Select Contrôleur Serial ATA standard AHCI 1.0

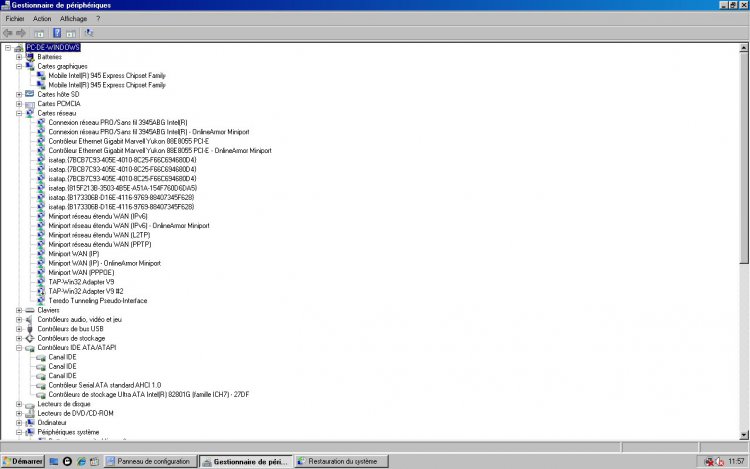[x=105, y=385]
